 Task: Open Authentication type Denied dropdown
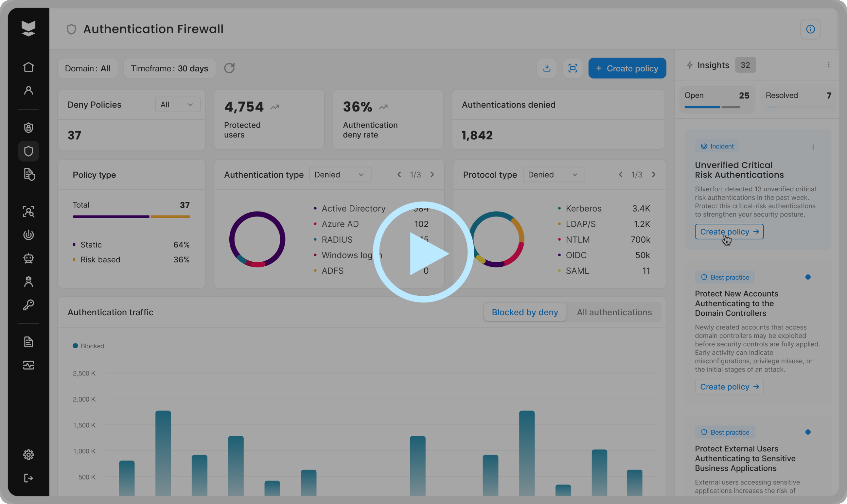pos(340,174)
